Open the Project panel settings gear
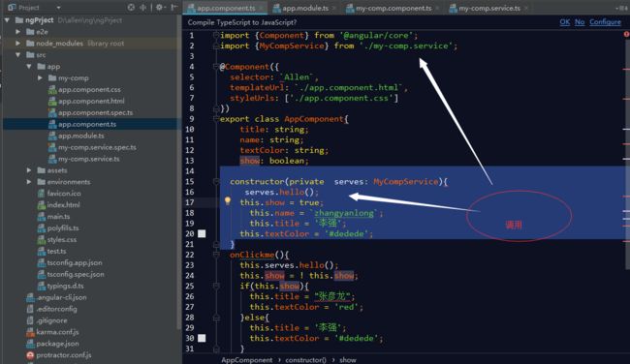The image size is (630, 364). tap(160, 7)
